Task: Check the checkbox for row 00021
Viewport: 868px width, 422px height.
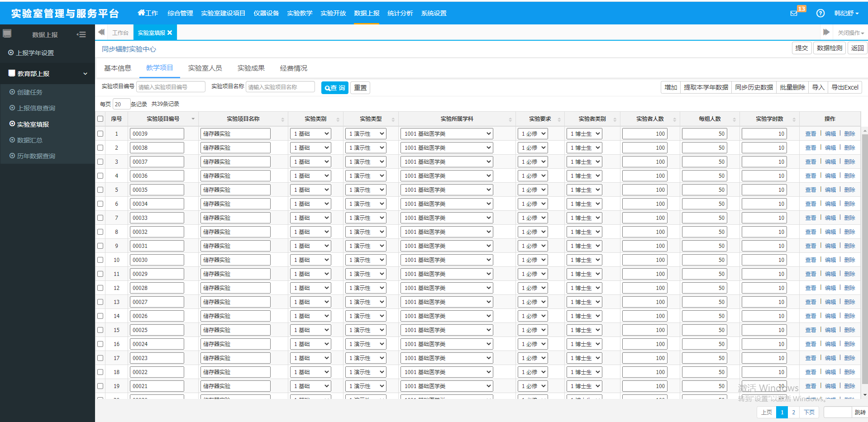Action: pos(100,386)
